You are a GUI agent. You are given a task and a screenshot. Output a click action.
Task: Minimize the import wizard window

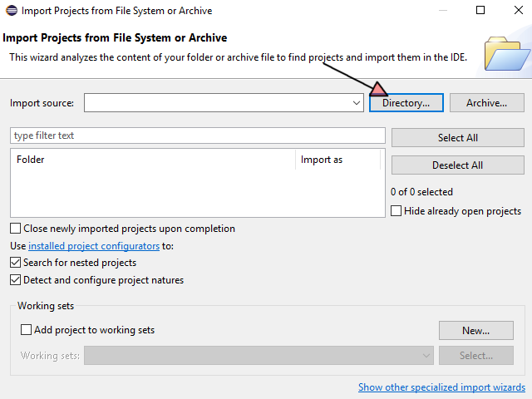[442, 11]
